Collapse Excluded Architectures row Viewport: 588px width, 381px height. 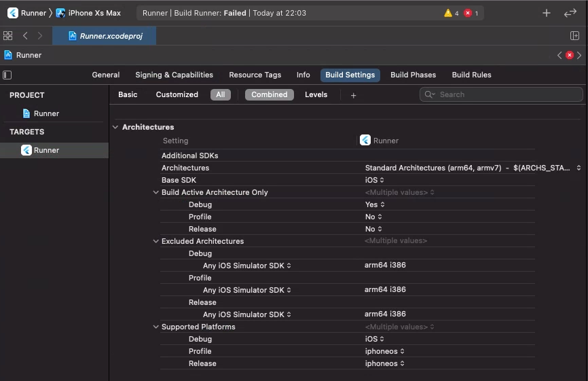coord(155,241)
